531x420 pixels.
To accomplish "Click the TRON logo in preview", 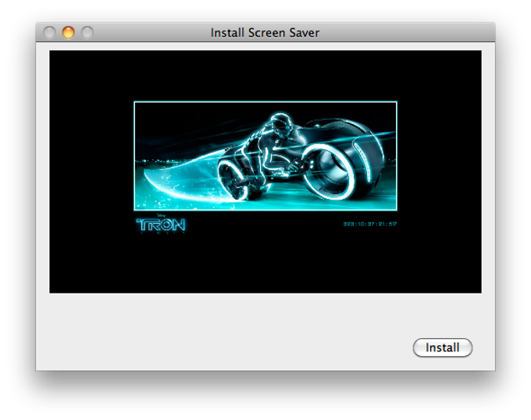I will click(161, 224).
